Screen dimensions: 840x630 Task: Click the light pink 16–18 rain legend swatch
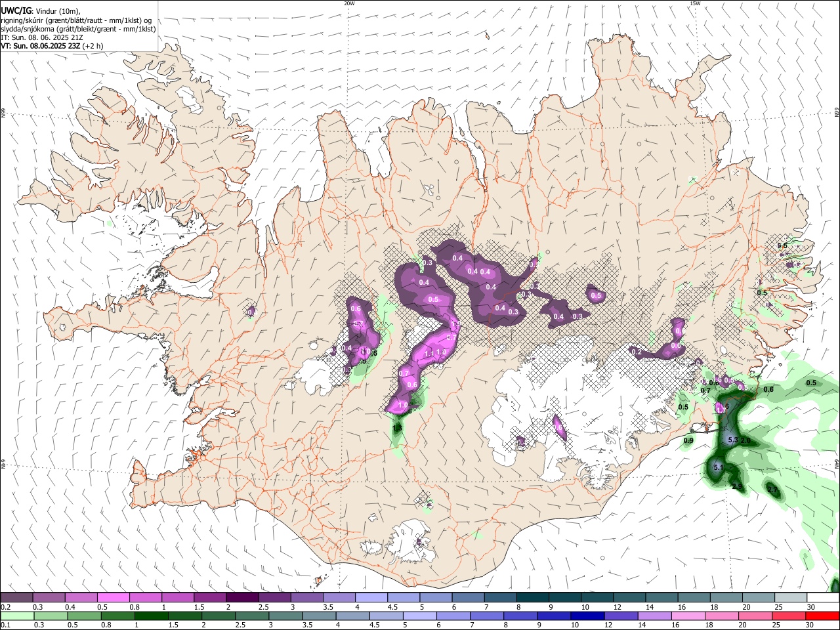click(x=688, y=616)
